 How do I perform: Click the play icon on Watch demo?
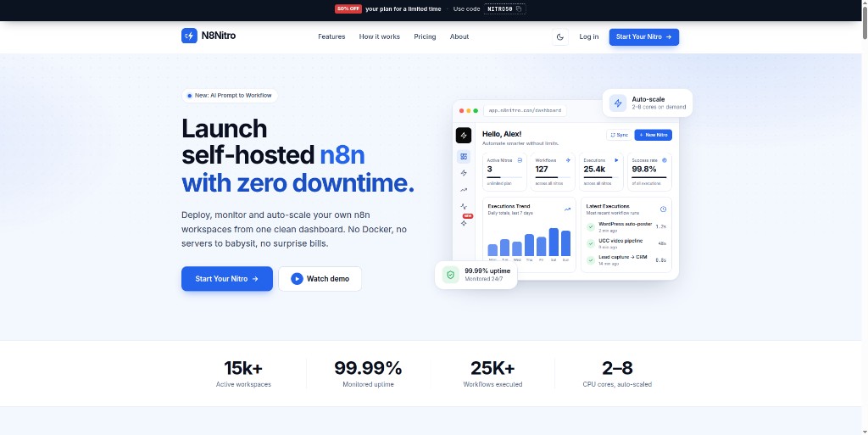(297, 279)
